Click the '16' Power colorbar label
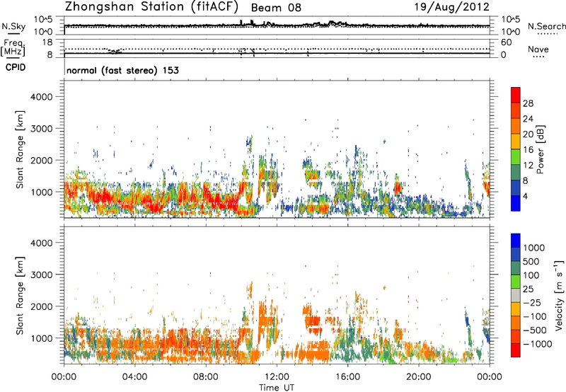This screenshot has width=566, height=392. [528, 150]
